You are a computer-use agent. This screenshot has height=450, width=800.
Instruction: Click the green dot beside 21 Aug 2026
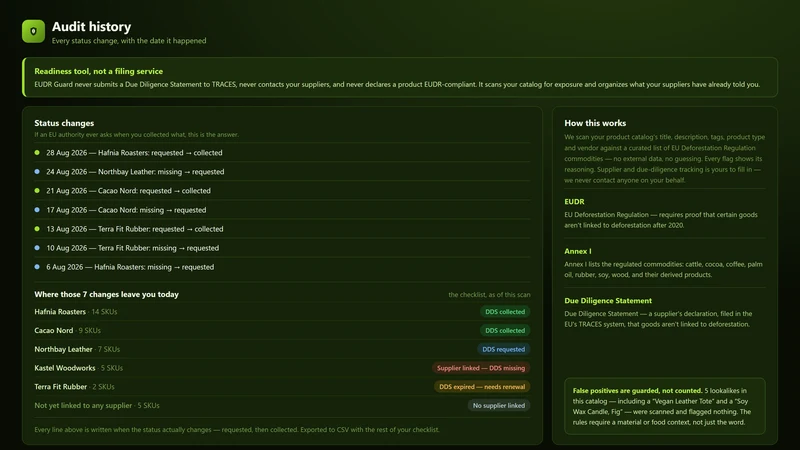pyautogui.click(x=37, y=190)
